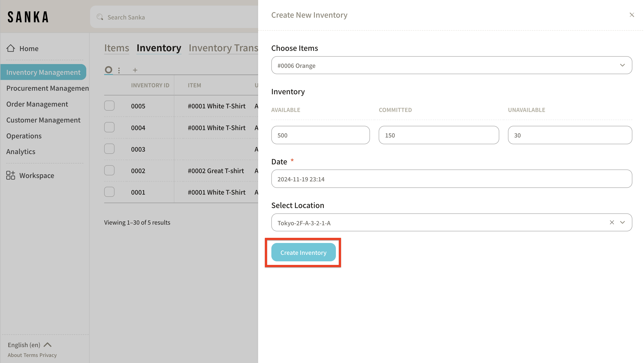Click the search magnifier icon

[100, 17]
